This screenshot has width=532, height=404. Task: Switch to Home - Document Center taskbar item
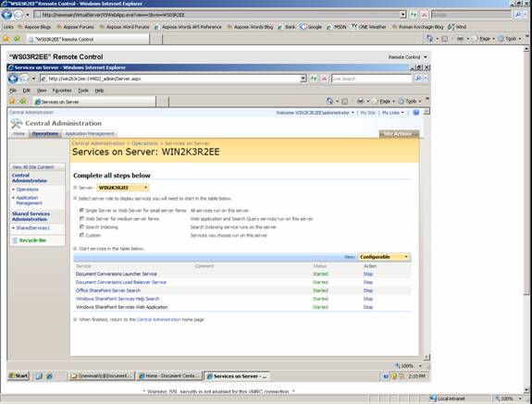(169, 376)
